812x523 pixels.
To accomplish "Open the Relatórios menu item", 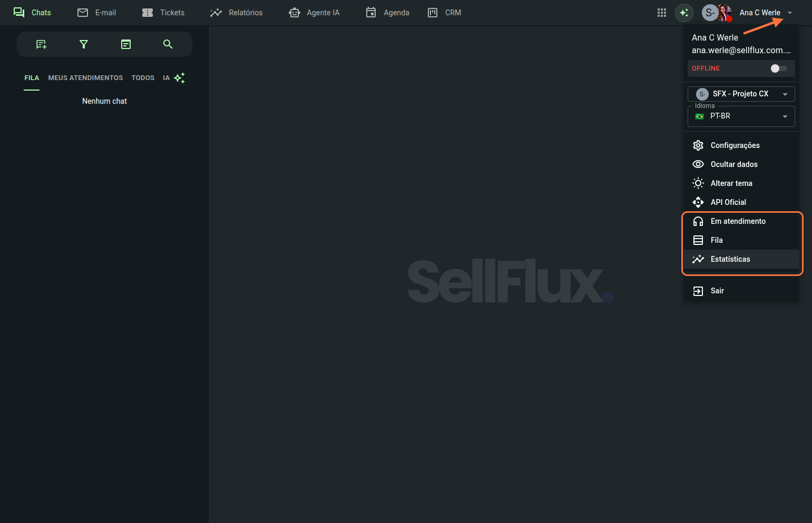I will [237, 13].
